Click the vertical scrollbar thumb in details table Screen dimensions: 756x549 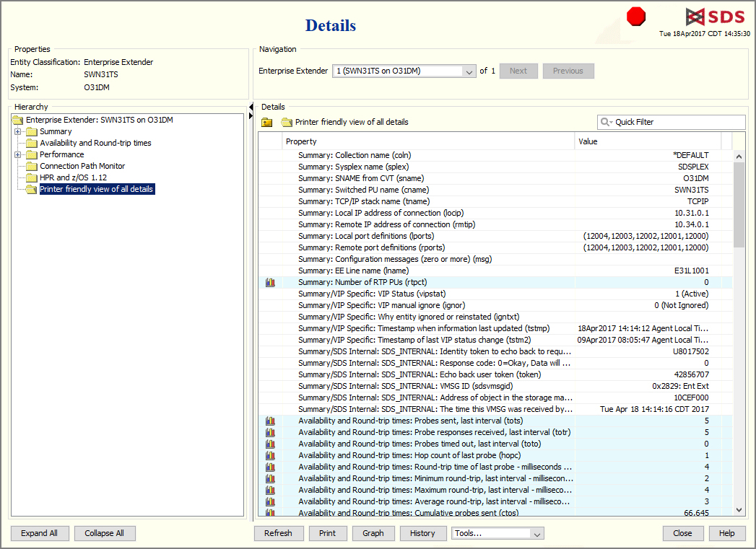pyautogui.click(x=739, y=205)
